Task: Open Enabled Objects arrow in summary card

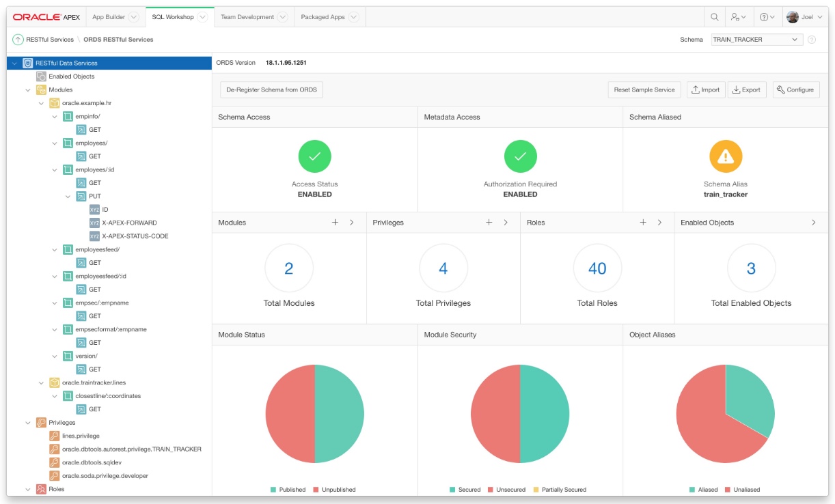Action: click(x=813, y=223)
